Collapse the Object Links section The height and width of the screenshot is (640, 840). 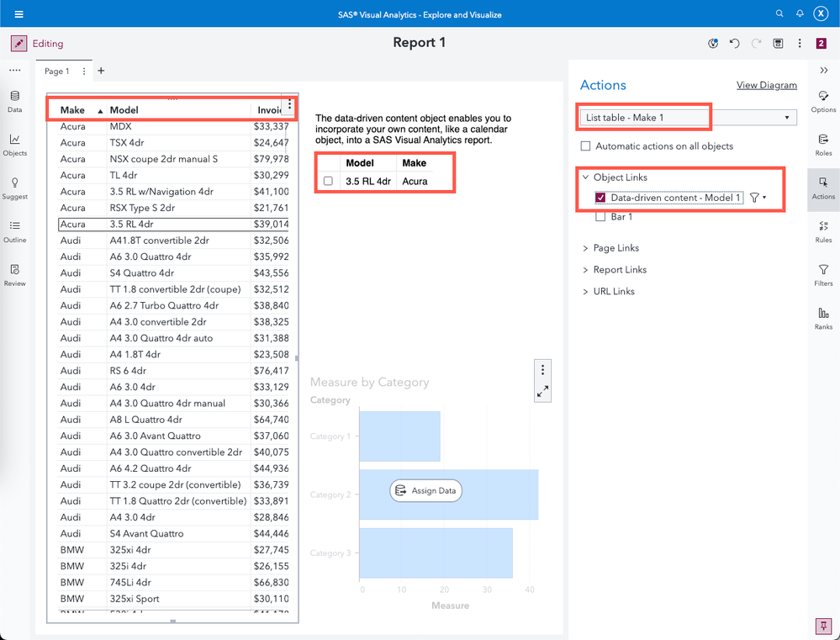tap(585, 177)
